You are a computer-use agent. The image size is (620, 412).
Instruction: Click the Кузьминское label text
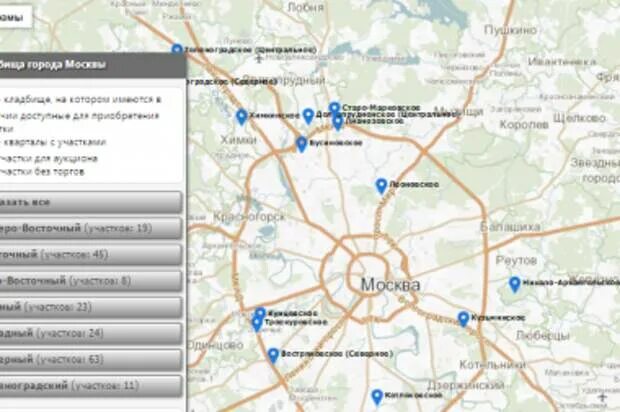coord(498,318)
